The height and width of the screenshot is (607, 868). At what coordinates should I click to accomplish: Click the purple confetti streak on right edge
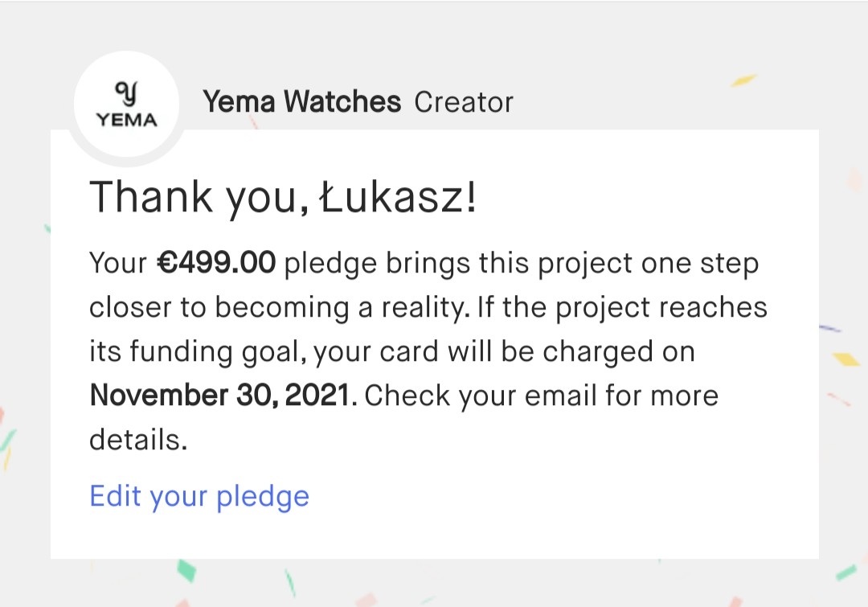click(x=829, y=329)
